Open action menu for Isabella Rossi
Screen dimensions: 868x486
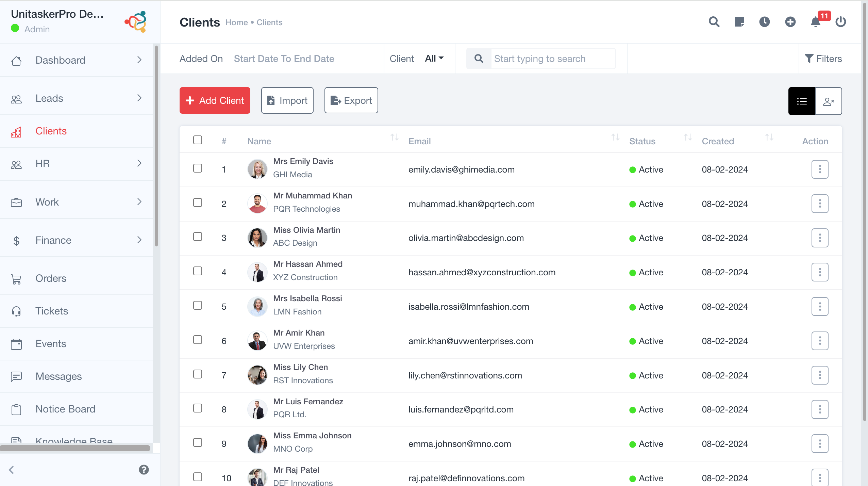pyautogui.click(x=820, y=306)
